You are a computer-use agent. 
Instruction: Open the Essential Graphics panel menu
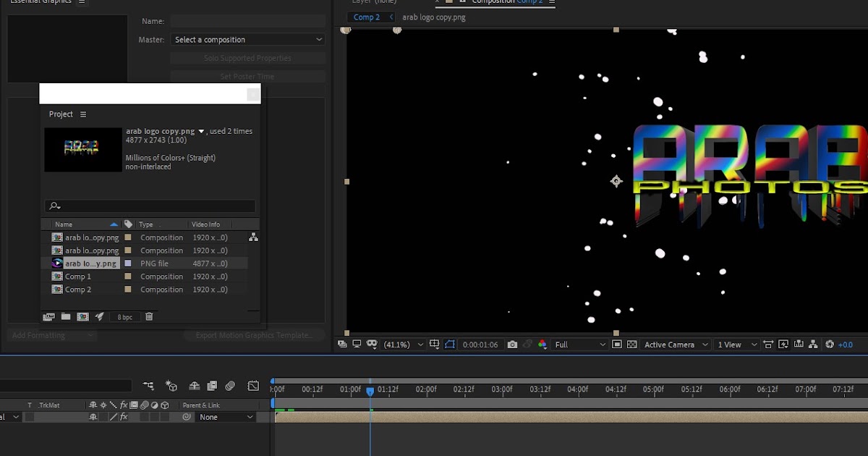pos(82,2)
